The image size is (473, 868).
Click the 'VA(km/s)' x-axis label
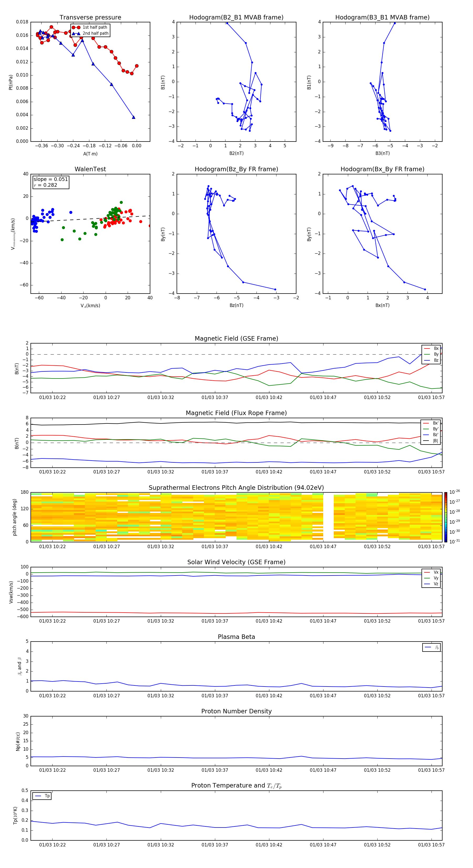pyautogui.click(x=90, y=306)
